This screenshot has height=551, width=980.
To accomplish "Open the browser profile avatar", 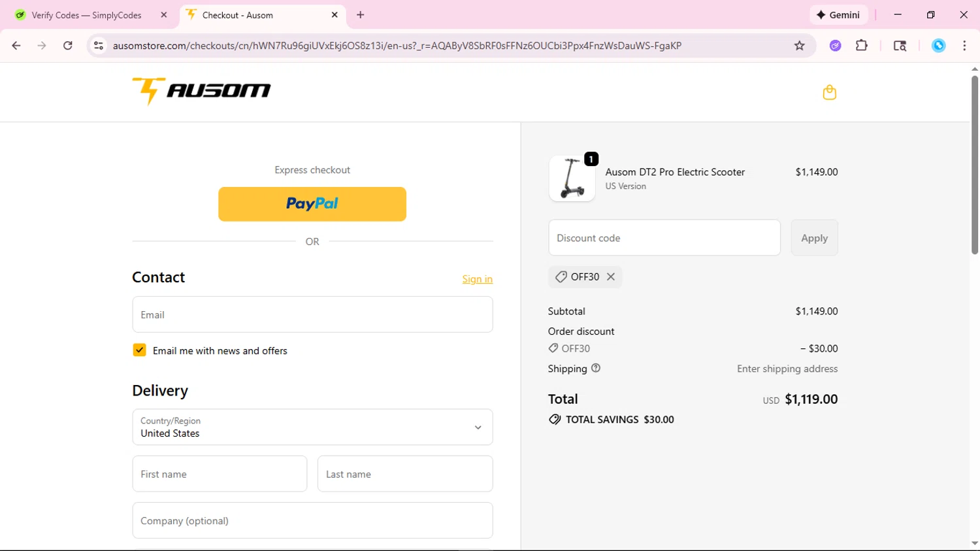I will coord(938,45).
